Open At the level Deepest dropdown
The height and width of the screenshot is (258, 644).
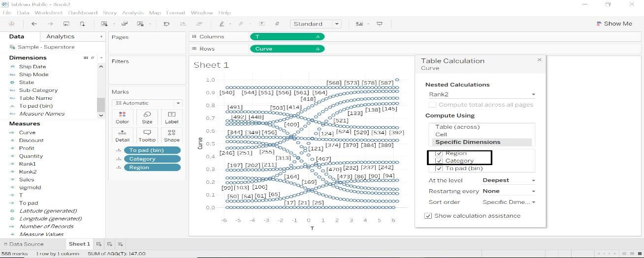click(x=509, y=180)
